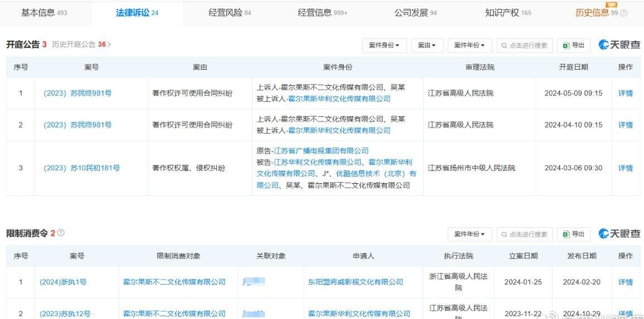This screenshot has height=319, width=644.
Task: Open the 案由 filter dropdown
Action: [427, 46]
